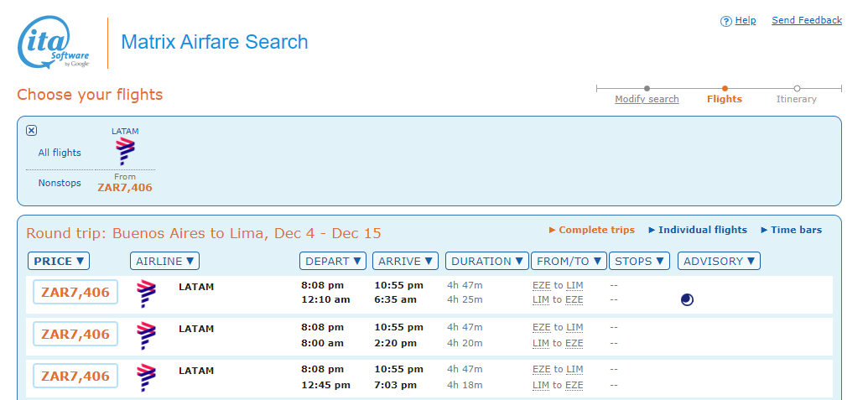Open the AIRLINE filter dropdown
The height and width of the screenshot is (400, 868).
click(165, 261)
